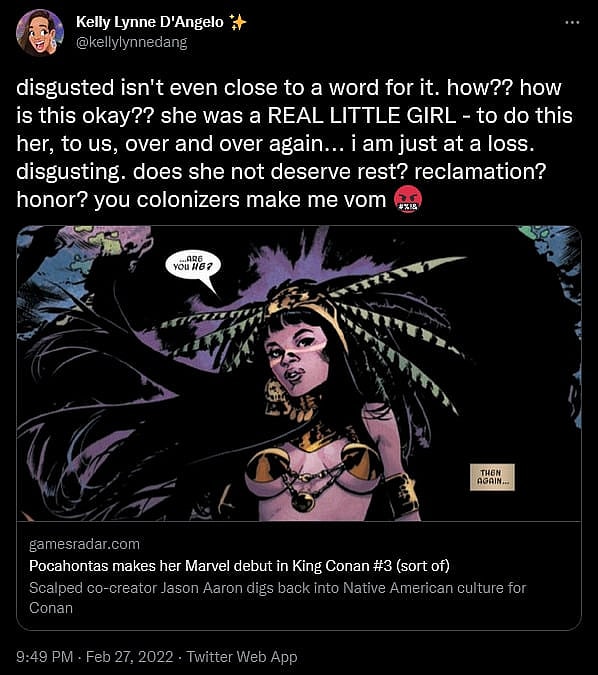The width and height of the screenshot is (598, 675).
Task: Click the character's face in the preview
Action: [x=297, y=357]
